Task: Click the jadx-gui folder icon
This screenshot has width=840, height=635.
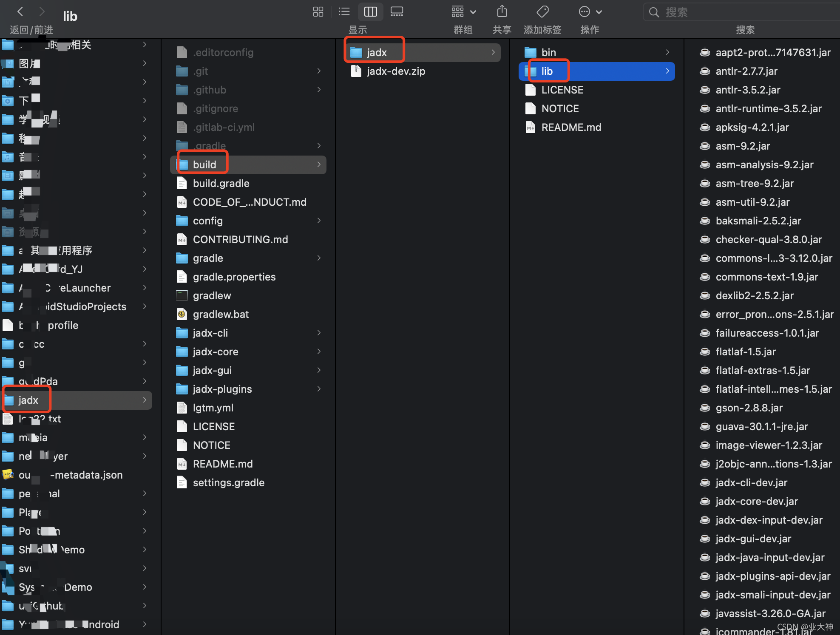Action: (182, 370)
